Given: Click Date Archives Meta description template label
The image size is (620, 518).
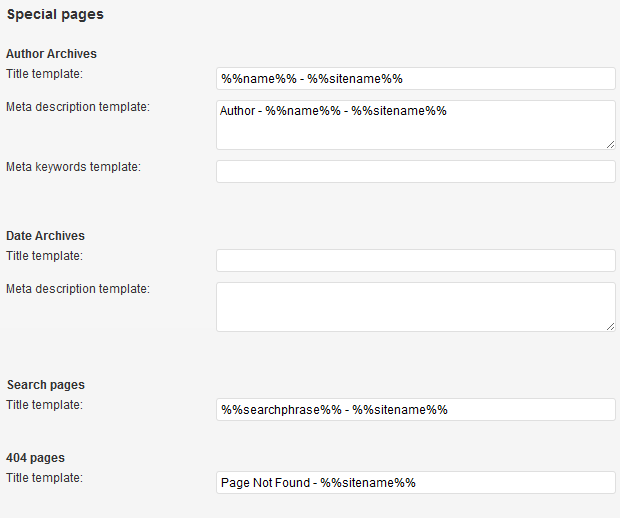Looking at the screenshot, I should tap(78, 289).
